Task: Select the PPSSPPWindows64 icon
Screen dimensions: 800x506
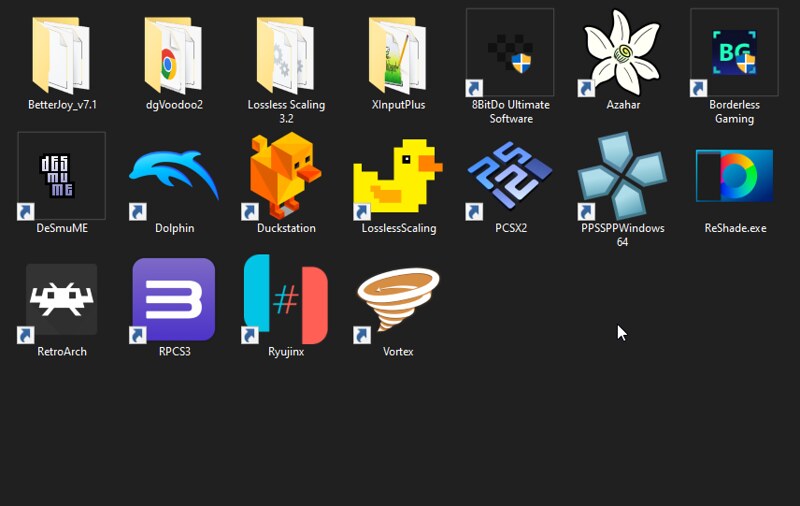Action: (622, 176)
